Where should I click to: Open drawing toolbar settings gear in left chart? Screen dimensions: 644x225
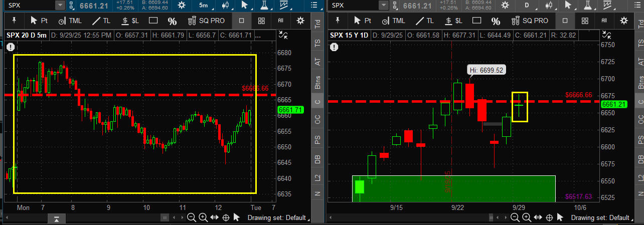point(300,21)
